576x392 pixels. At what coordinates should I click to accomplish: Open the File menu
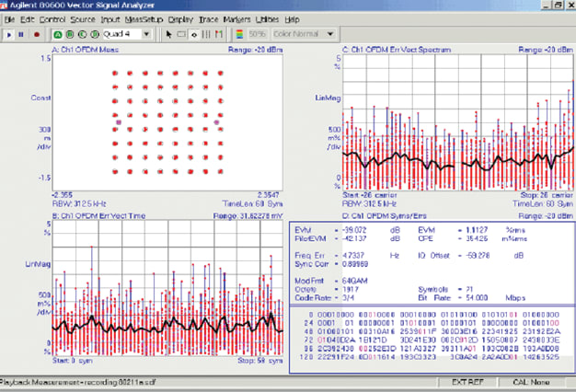point(9,19)
